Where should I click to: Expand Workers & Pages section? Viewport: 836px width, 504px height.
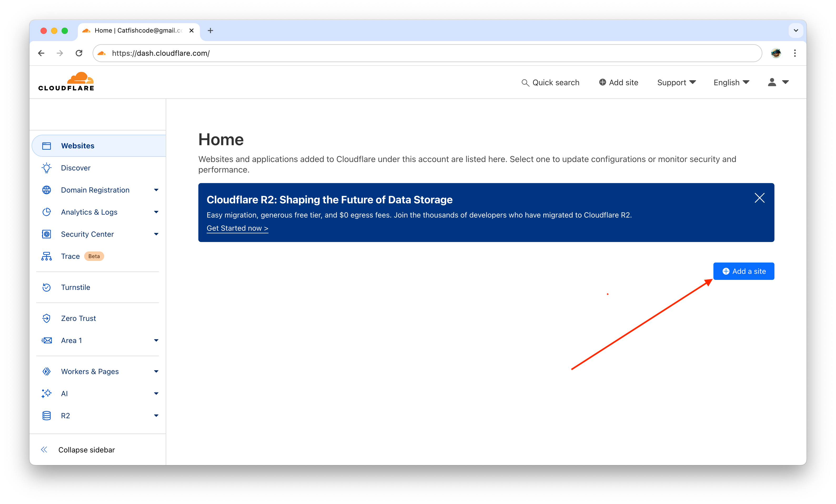coord(156,371)
